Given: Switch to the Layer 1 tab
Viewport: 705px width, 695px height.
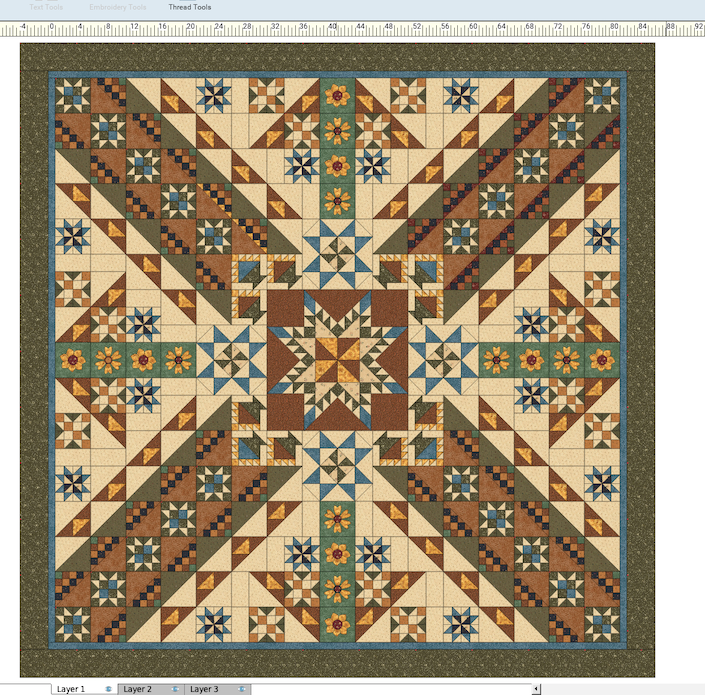Looking at the screenshot, I should (x=72, y=689).
